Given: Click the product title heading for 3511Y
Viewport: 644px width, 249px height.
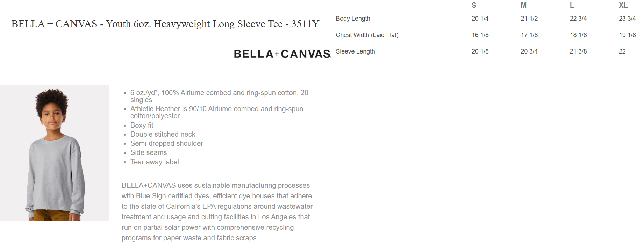Looking at the screenshot, I should 165,24.
